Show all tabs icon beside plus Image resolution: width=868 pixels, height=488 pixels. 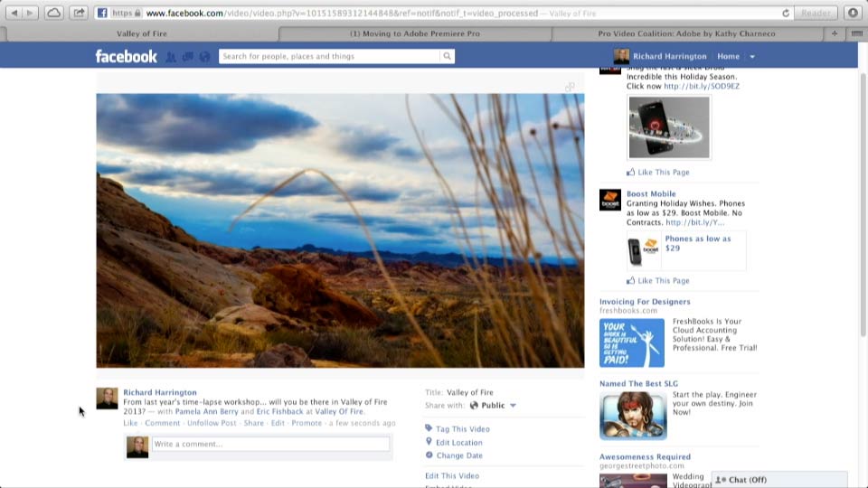point(856,33)
